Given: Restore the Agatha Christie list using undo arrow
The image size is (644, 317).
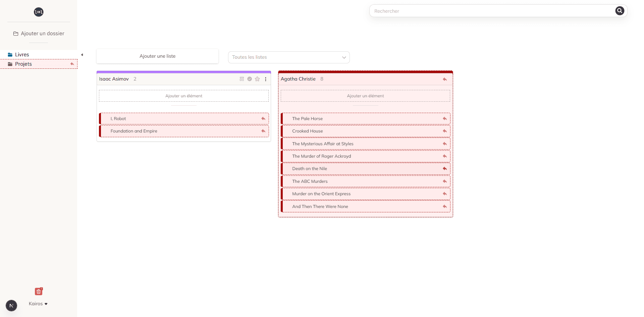Looking at the screenshot, I should pyautogui.click(x=445, y=79).
